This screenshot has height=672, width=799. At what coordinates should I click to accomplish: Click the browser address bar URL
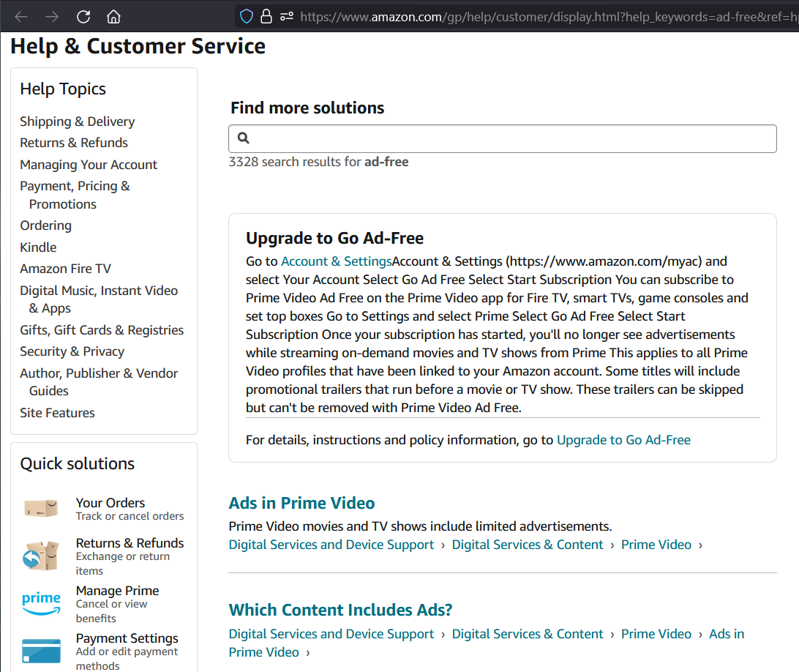coord(541,16)
